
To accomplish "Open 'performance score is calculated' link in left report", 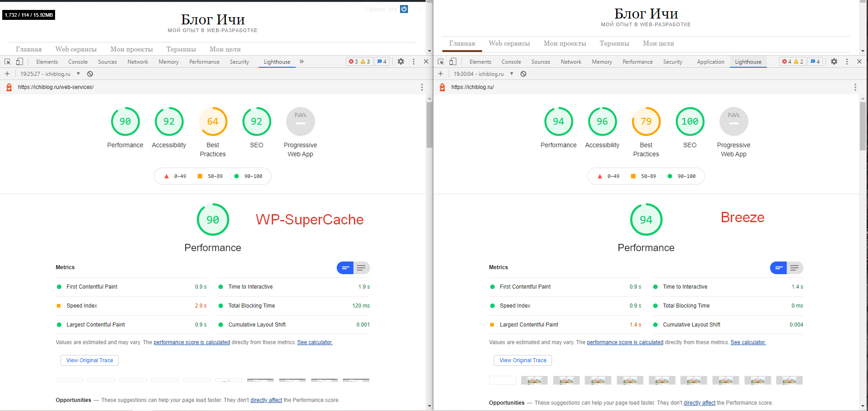I will [192, 342].
